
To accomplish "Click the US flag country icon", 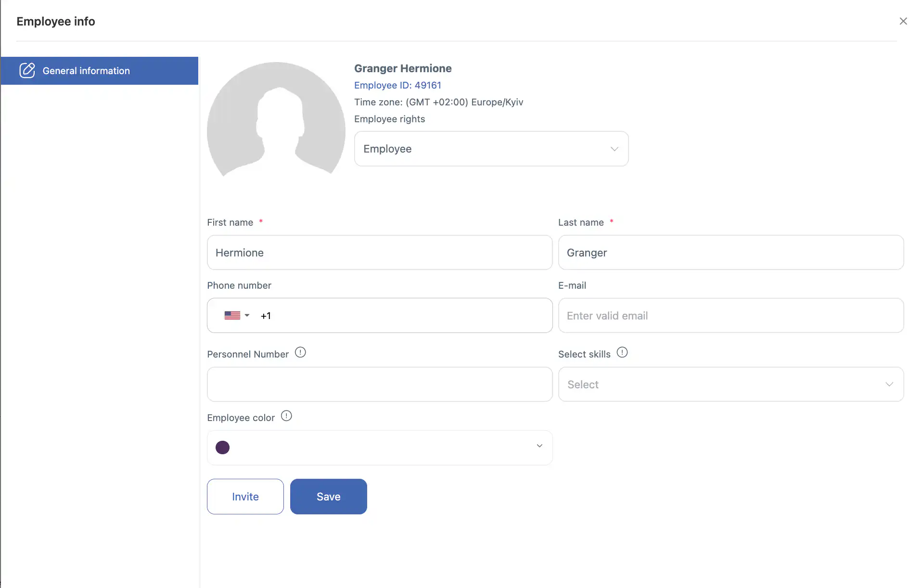I will click(x=232, y=316).
